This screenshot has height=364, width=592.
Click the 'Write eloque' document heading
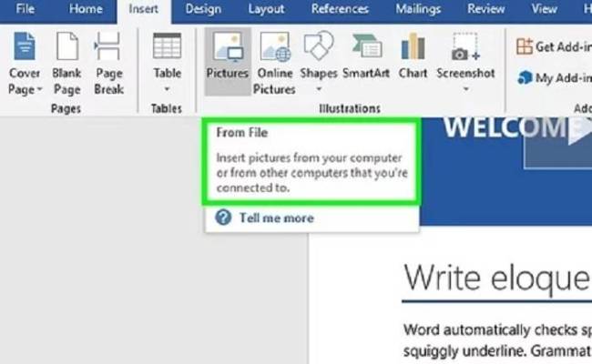[x=497, y=278]
